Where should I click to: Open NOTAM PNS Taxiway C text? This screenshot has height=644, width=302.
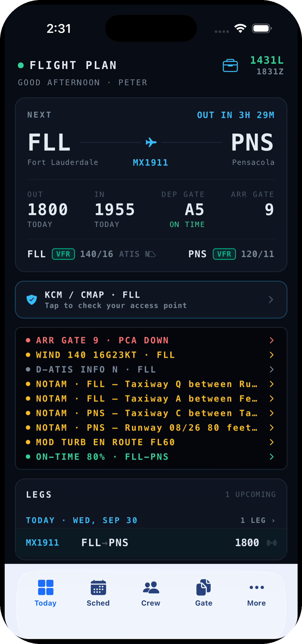(147, 413)
